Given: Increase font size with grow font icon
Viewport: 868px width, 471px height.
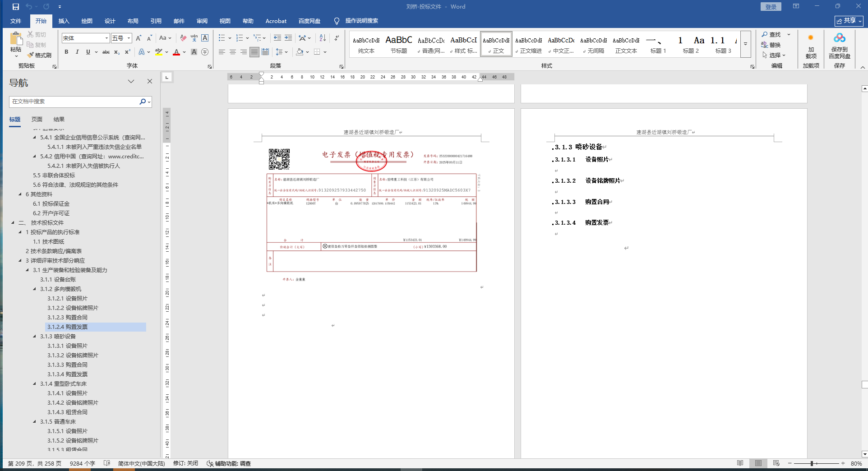Looking at the screenshot, I should [139, 38].
